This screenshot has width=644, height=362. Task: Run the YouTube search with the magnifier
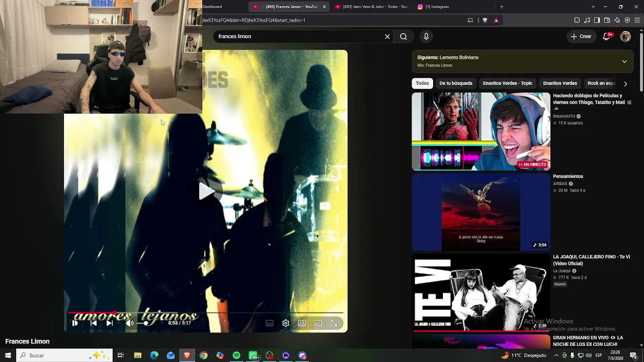click(x=404, y=37)
